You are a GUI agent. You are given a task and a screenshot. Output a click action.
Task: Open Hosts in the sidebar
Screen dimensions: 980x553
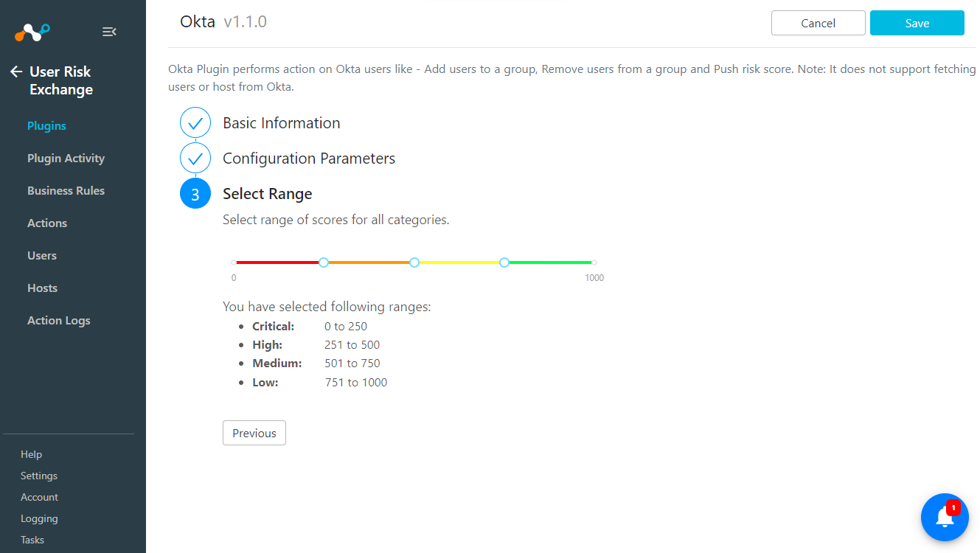pyautogui.click(x=42, y=288)
